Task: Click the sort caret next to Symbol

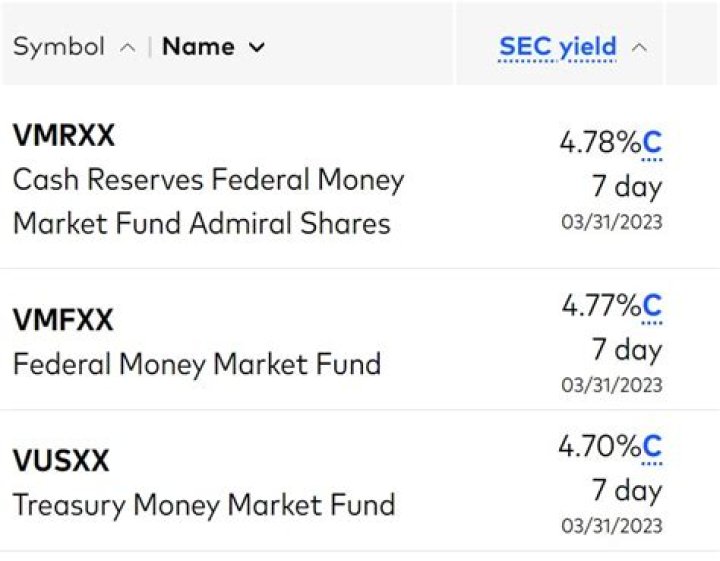Action: pyautogui.click(x=127, y=47)
